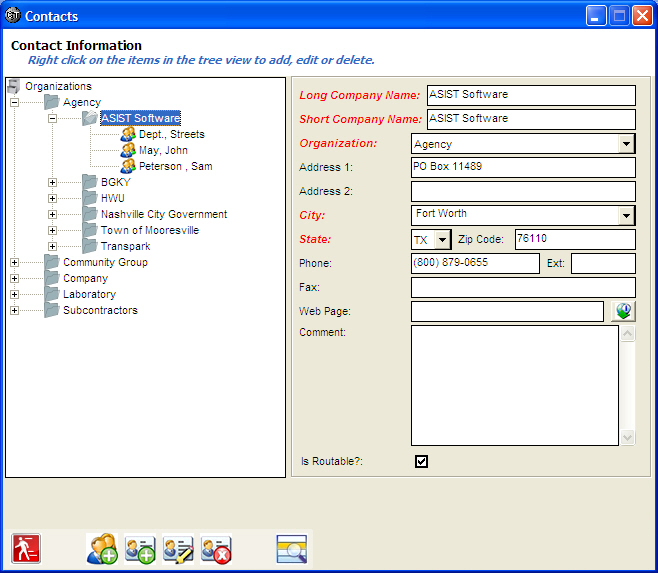658x573 pixels.
Task: Select the Laboratory label
Action: point(89,294)
